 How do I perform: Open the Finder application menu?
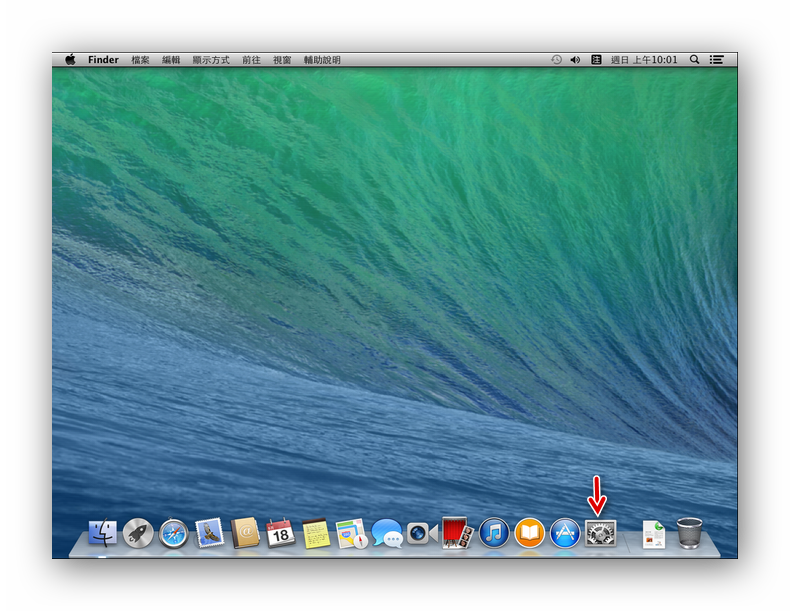point(103,59)
